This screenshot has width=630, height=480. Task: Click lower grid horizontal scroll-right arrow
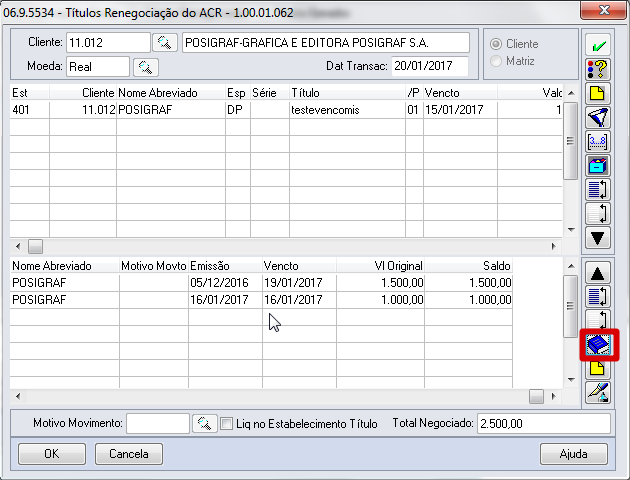tap(554, 396)
